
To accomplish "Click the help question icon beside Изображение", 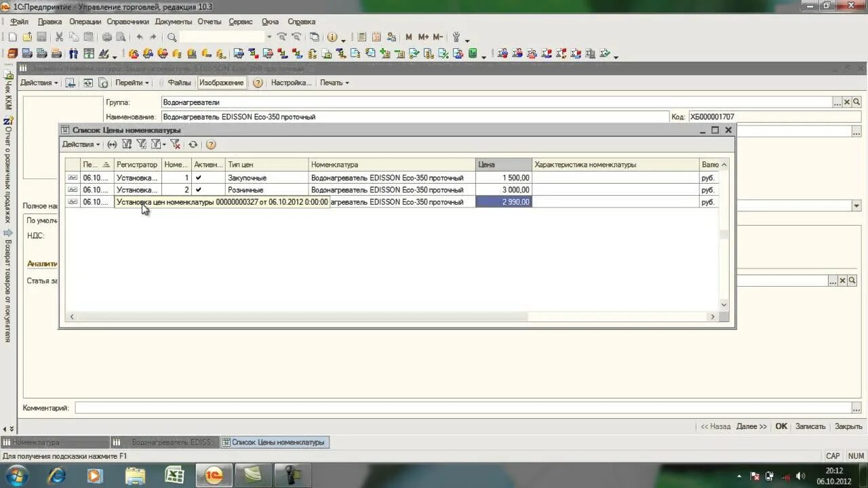I will pos(258,83).
